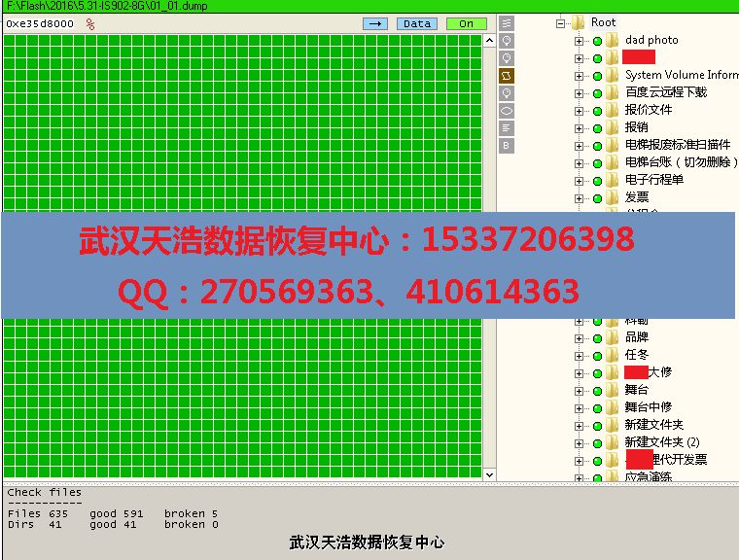Screen dimensions: 739x560
Task: Click the B icon in vertical toolbar
Action: tap(507, 145)
